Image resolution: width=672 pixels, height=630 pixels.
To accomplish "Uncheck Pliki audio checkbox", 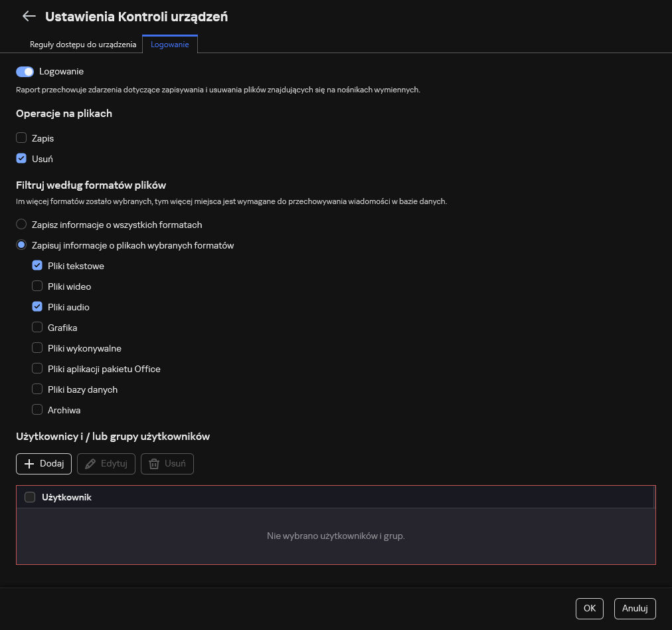I will coord(37,307).
